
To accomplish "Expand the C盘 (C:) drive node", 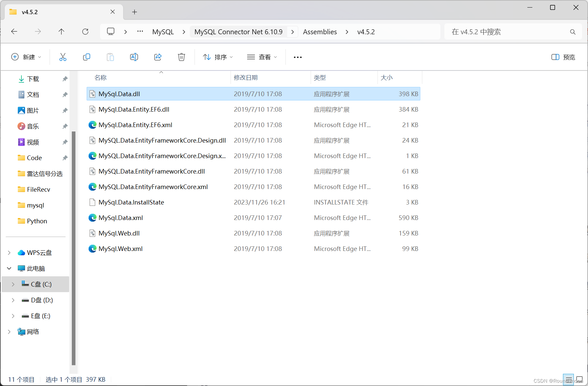I will tap(13, 284).
